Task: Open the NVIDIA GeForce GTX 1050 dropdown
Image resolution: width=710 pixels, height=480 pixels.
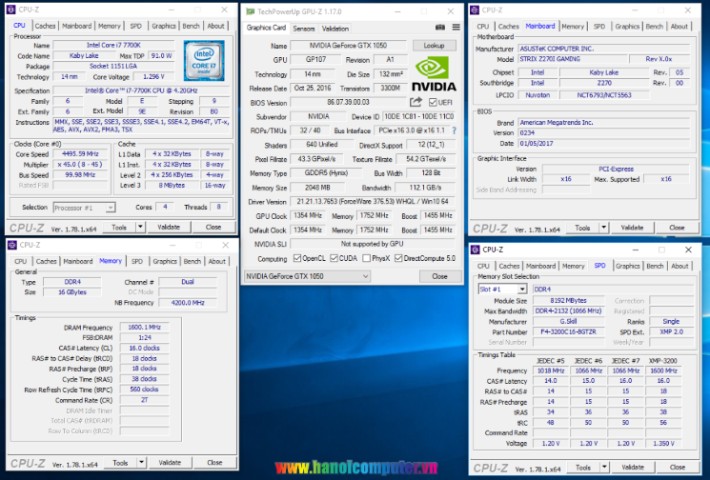Action: pos(307,276)
